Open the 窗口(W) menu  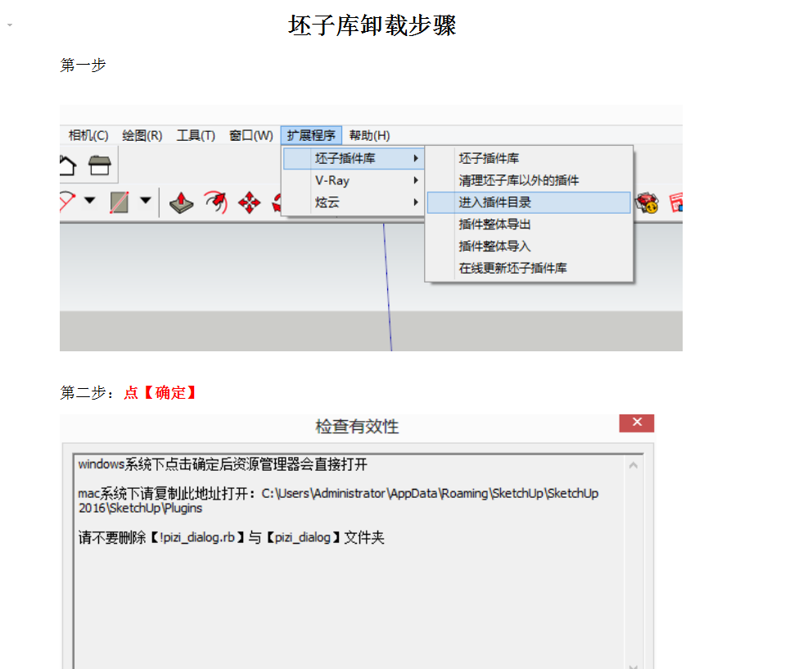pos(251,136)
